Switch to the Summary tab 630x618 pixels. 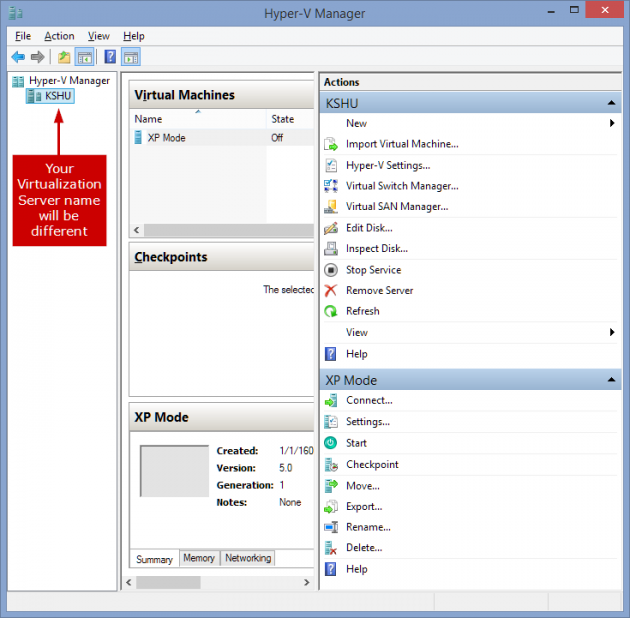[154, 559]
